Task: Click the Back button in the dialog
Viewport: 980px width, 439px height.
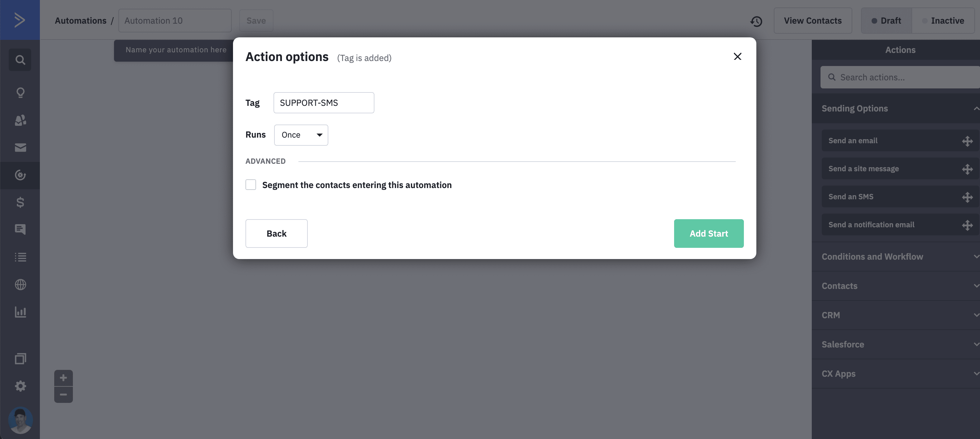Action: click(x=276, y=233)
